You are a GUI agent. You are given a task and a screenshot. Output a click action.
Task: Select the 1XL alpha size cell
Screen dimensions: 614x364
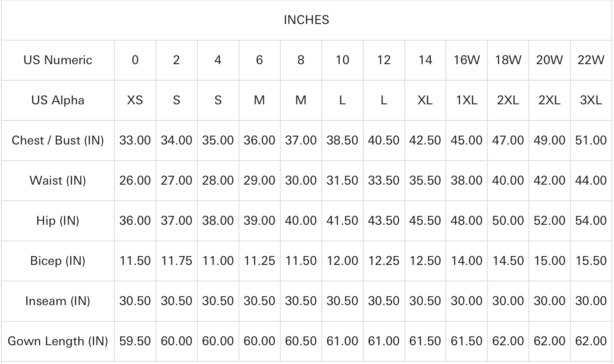(x=466, y=100)
